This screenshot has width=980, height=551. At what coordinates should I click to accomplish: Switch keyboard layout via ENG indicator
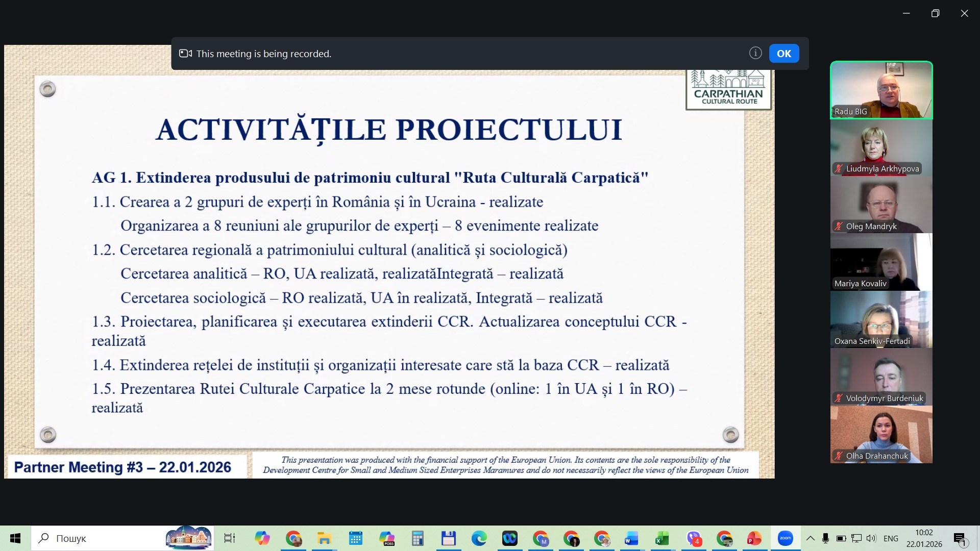click(891, 538)
